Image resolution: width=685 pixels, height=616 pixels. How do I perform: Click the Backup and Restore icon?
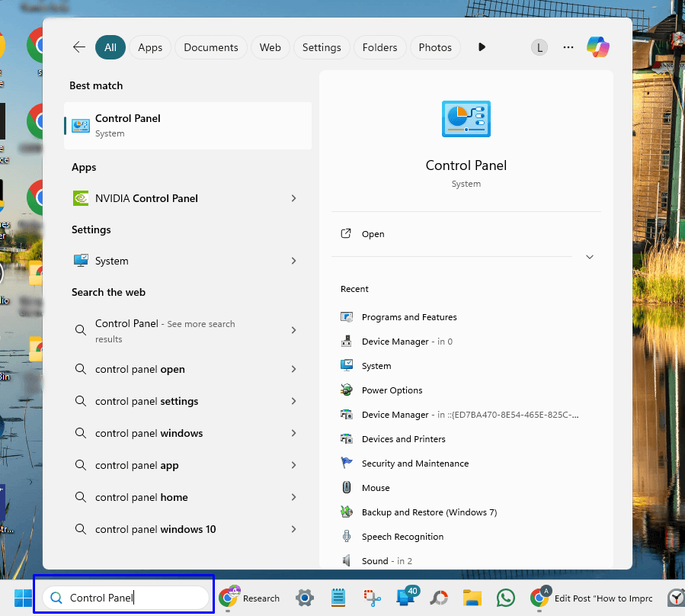coord(347,512)
